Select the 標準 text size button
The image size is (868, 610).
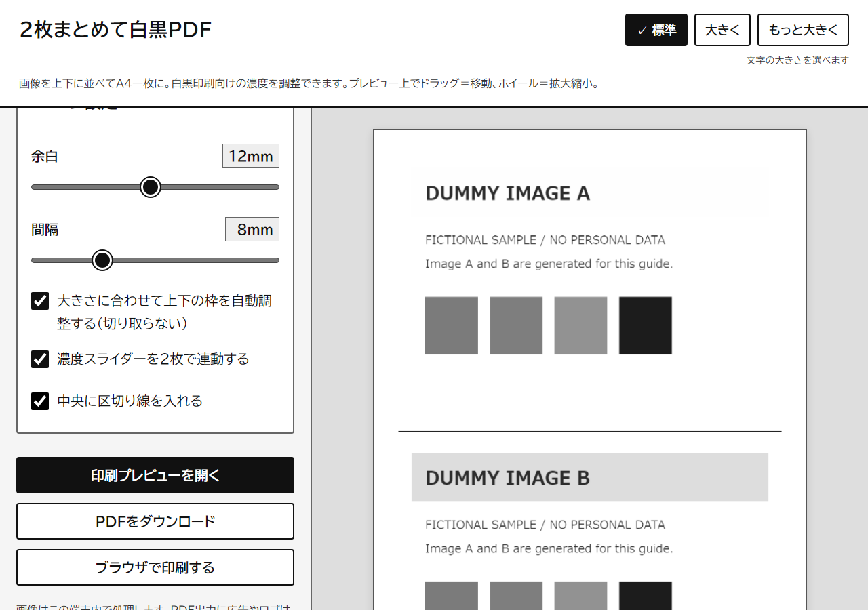click(x=656, y=30)
